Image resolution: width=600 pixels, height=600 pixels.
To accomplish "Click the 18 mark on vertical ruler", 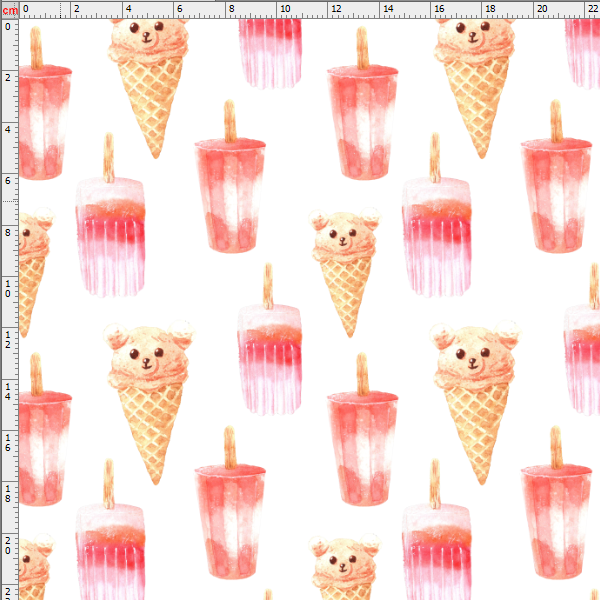I will coord(8,493).
